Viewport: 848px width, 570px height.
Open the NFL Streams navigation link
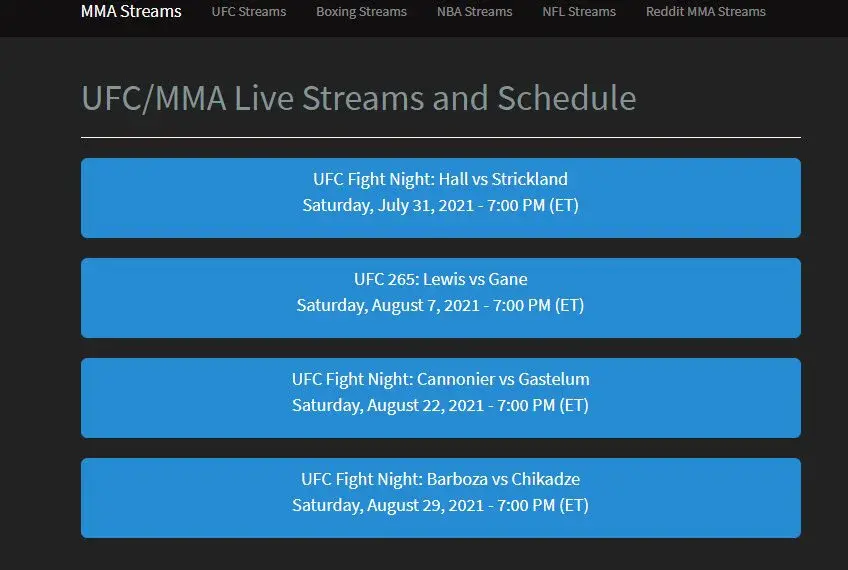coord(579,11)
